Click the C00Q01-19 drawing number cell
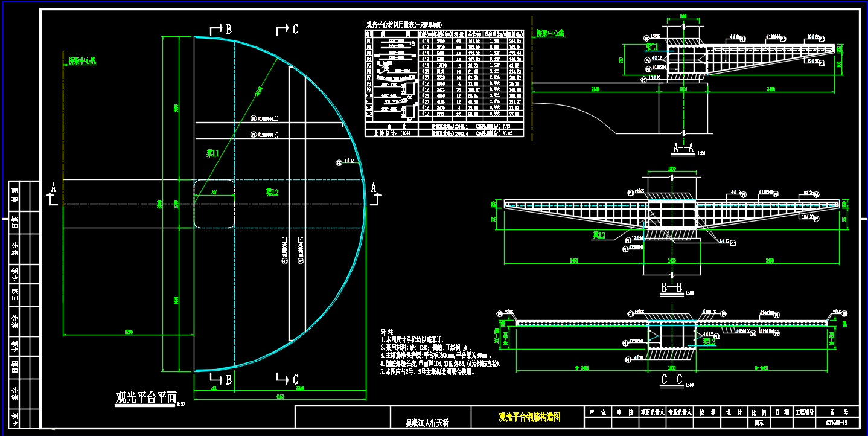Image resolution: width=868 pixels, height=436 pixels. click(837, 423)
